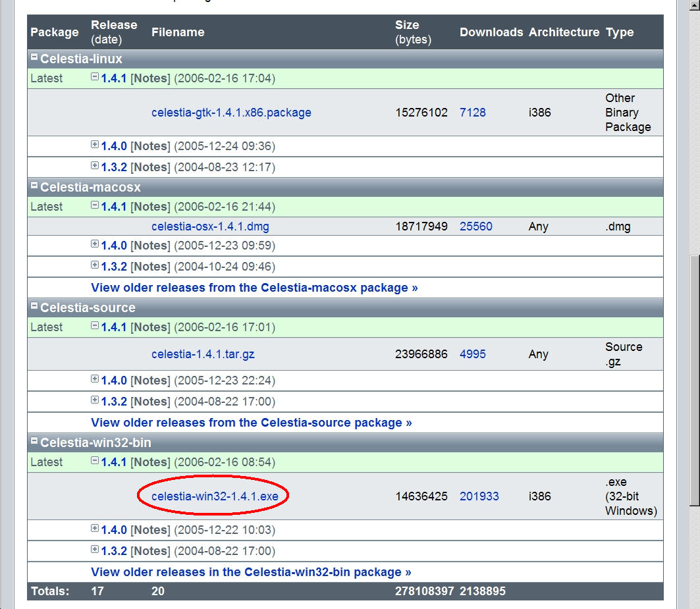
Task: Click the "Architecture" column header
Action: [x=564, y=32]
